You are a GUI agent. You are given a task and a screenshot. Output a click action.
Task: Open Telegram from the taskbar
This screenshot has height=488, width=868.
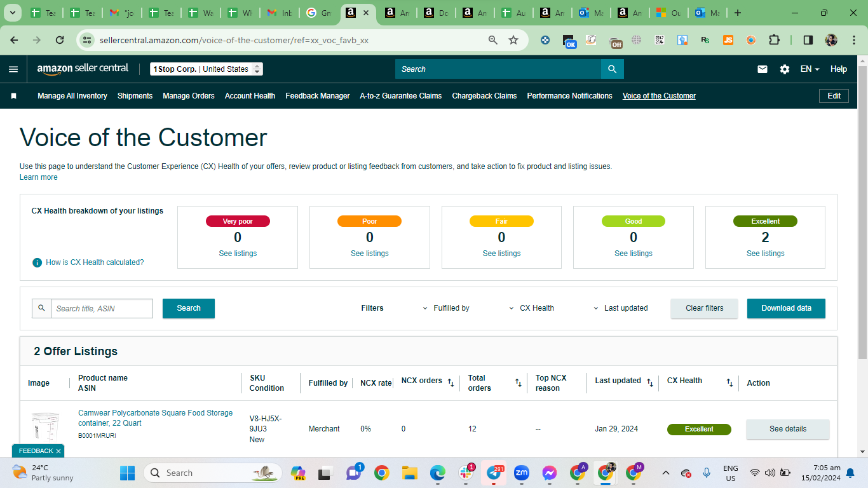pos(494,473)
